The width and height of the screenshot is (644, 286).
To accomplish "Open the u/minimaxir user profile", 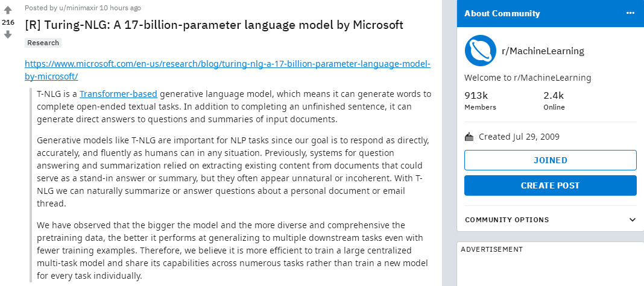I will (x=76, y=8).
